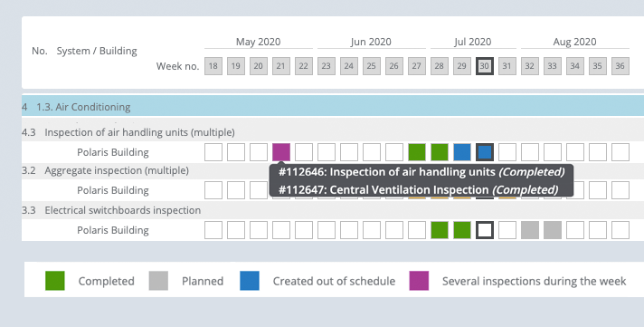This screenshot has width=644, height=327.
Task: Click Inspection of air handling units row title
Action: [139, 132]
